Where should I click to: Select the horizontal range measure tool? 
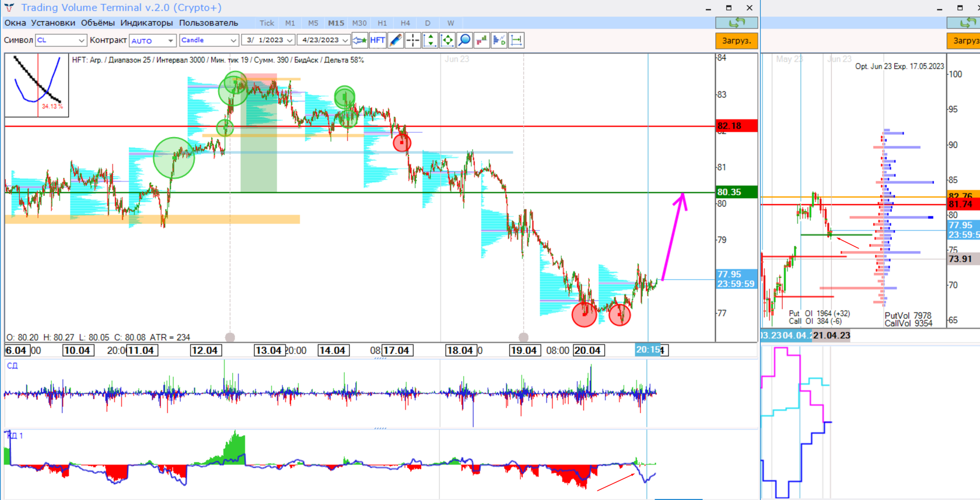516,40
